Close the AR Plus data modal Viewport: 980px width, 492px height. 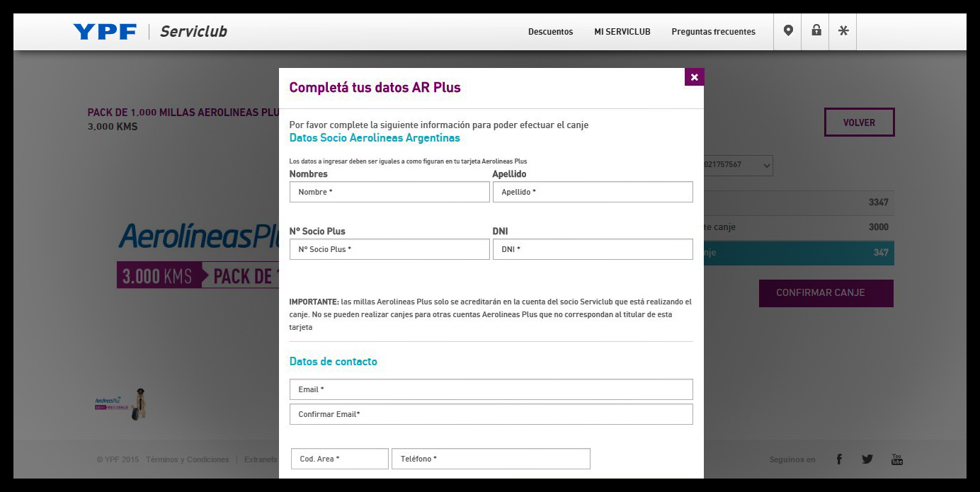click(694, 77)
